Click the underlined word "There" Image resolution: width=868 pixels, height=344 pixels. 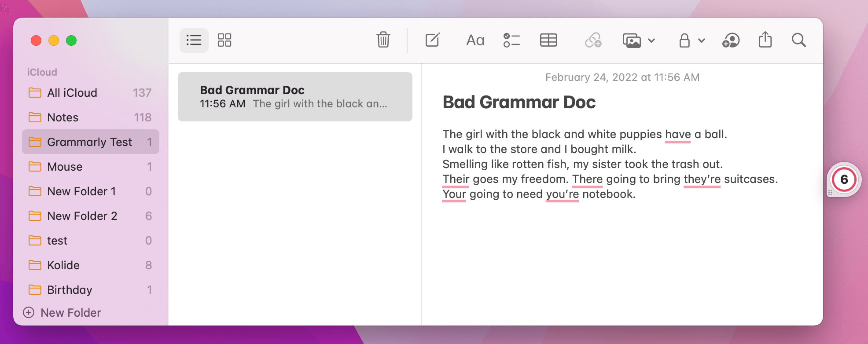587,179
